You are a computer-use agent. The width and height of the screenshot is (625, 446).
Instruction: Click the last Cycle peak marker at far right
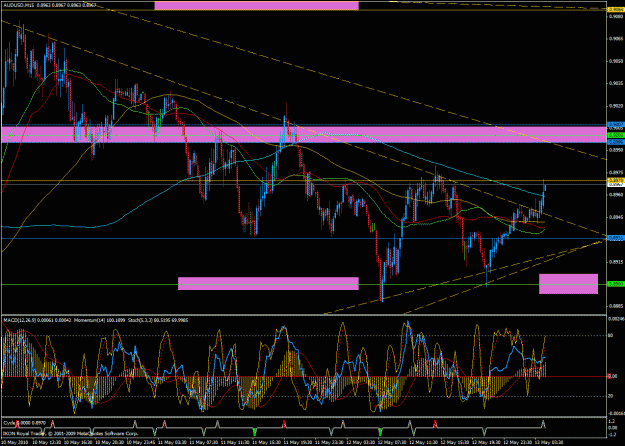[x=543, y=423]
